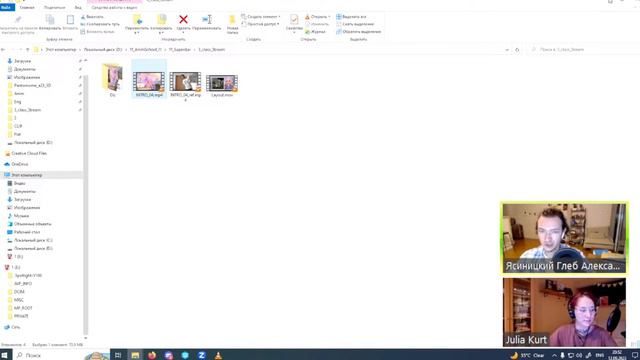
Task: Open the PRIVATE folder in the sidebar
Action: pyautogui.click(x=21, y=316)
